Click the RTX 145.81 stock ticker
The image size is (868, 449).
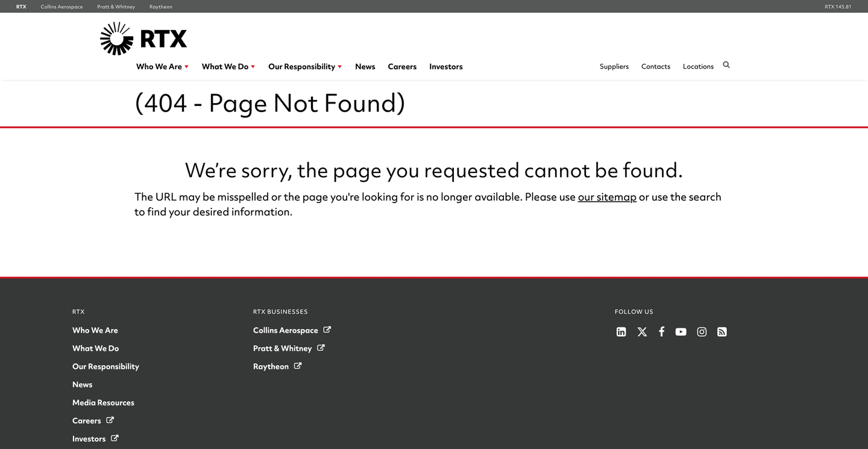point(838,7)
